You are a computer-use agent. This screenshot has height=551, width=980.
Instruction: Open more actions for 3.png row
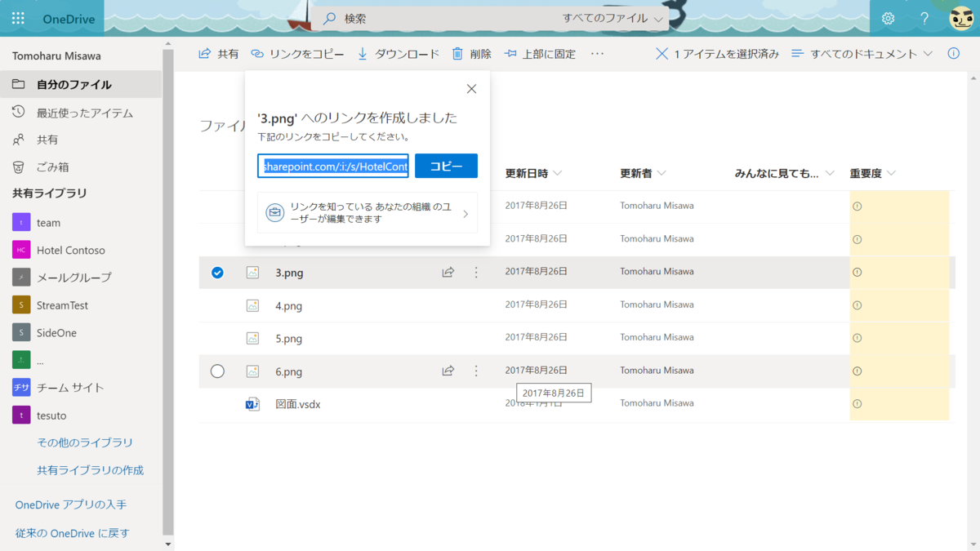tap(476, 273)
